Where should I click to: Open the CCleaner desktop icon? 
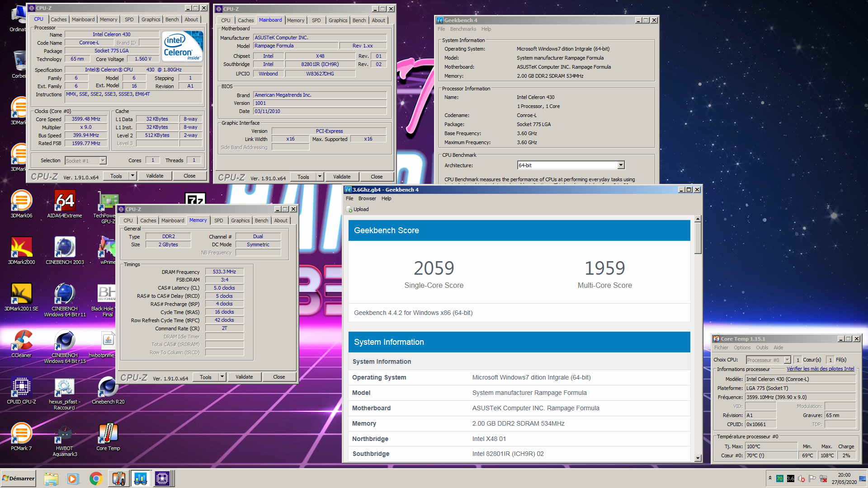click(x=21, y=344)
